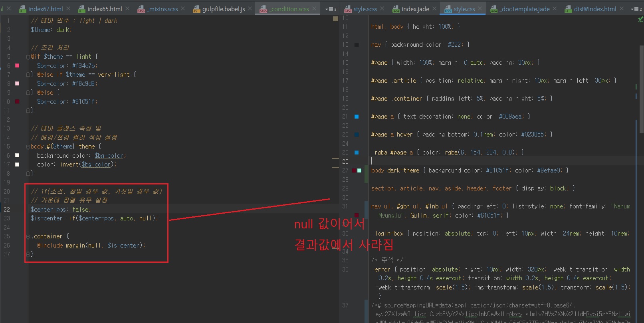Switch to the index65.html tab

(104, 9)
